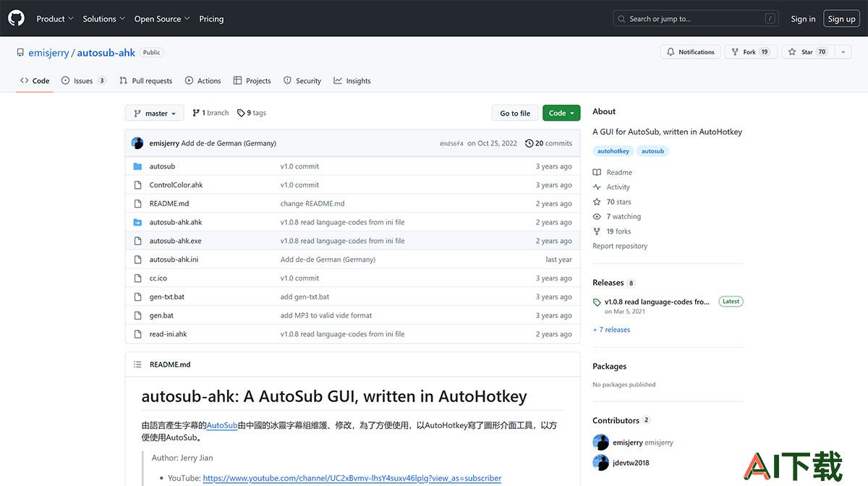Open the Insights tab
Image resolution: width=868 pixels, height=486 pixels.
tap(352, 81)
